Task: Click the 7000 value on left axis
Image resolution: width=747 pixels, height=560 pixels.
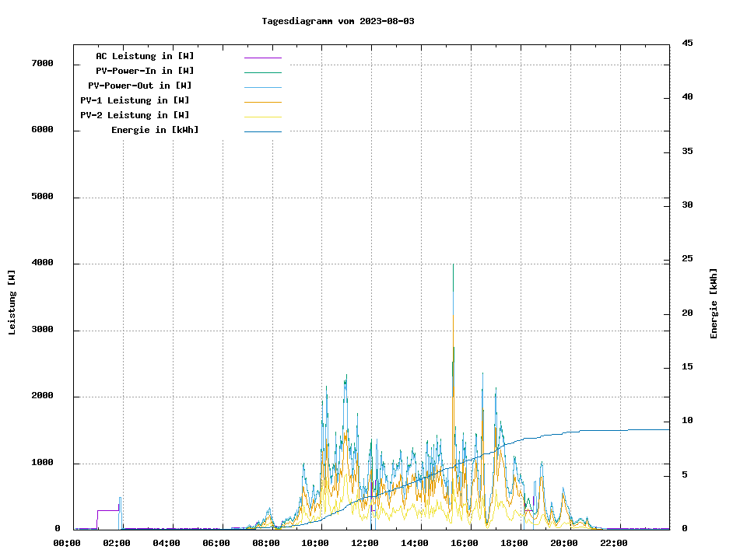Action: click(42, 63)
